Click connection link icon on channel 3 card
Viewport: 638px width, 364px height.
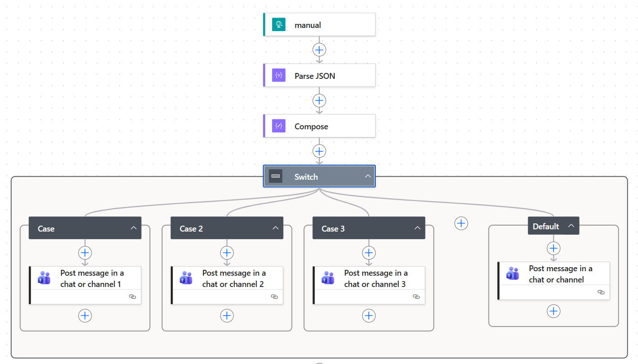click(416, 297)
